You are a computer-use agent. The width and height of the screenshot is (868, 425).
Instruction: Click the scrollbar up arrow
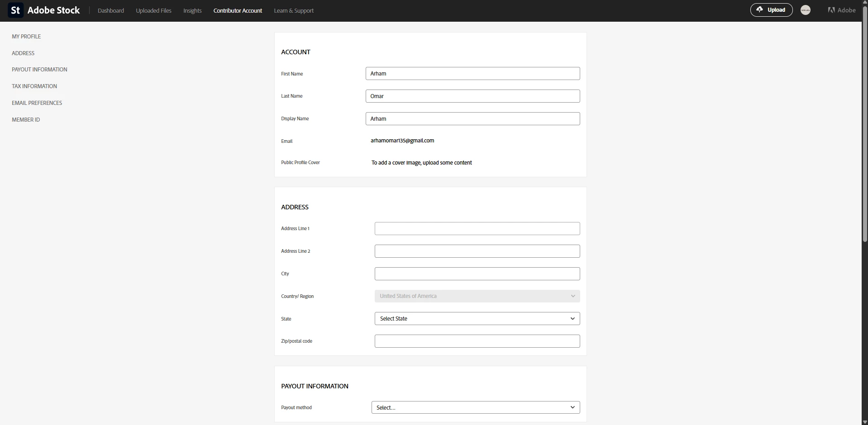[x=865, y=3]
